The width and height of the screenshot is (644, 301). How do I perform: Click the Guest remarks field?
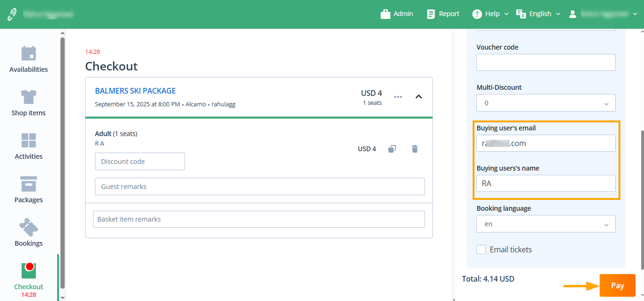(260, 187)
